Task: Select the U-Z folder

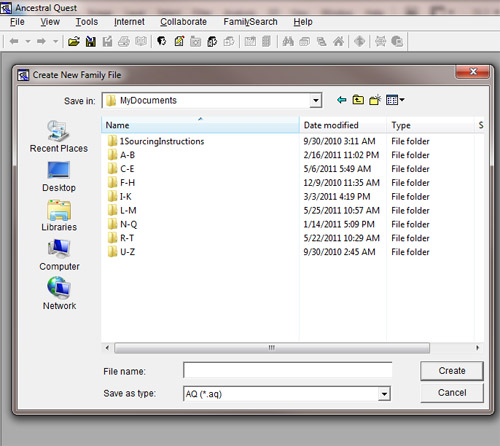Action: [121, 252]
